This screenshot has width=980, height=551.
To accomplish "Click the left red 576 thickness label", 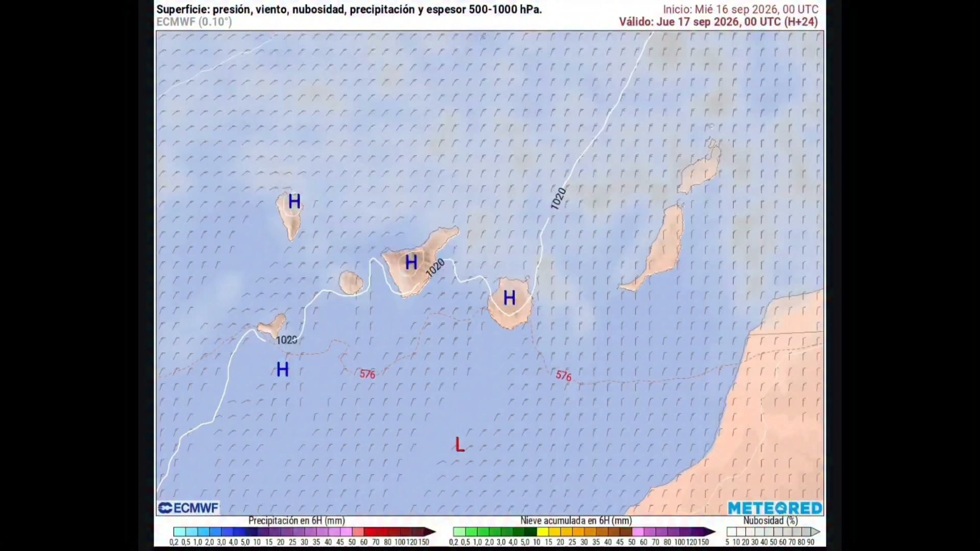I will 367,374.
